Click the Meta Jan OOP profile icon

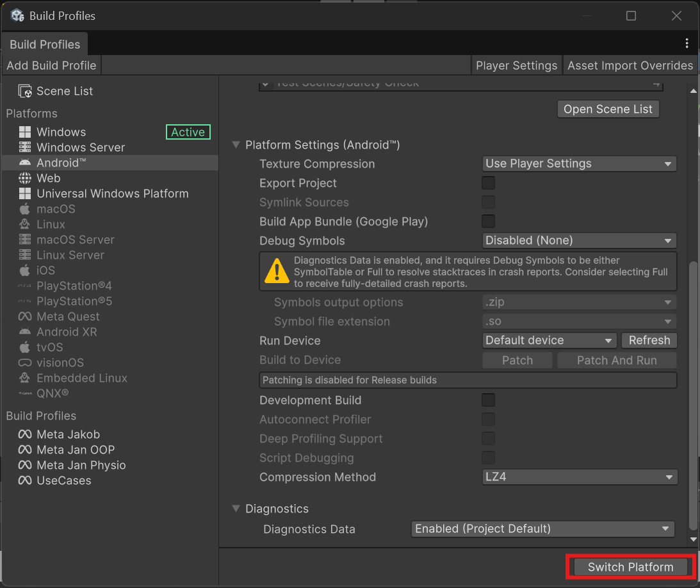pos(25,450)
